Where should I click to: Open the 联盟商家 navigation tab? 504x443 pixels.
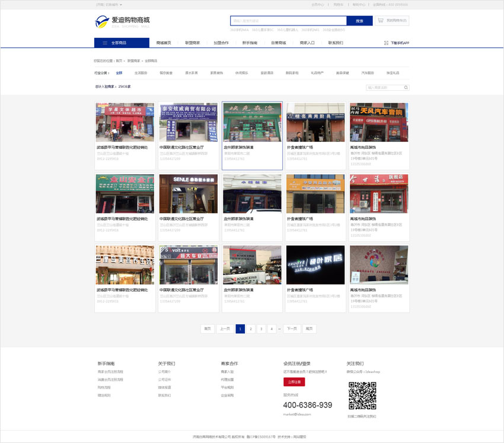click(192, 43)
